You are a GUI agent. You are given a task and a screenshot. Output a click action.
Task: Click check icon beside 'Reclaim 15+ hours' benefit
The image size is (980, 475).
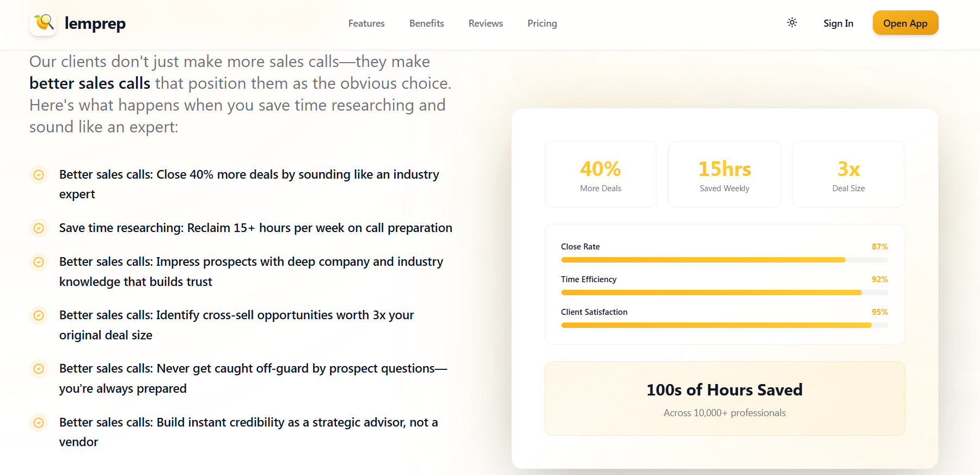click(x=39, y=228)
